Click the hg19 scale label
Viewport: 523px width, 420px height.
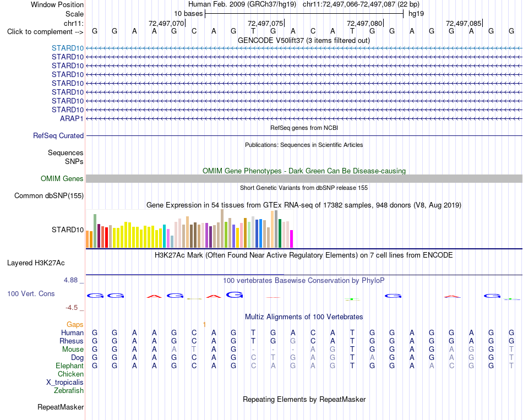(x=416, y=14)
